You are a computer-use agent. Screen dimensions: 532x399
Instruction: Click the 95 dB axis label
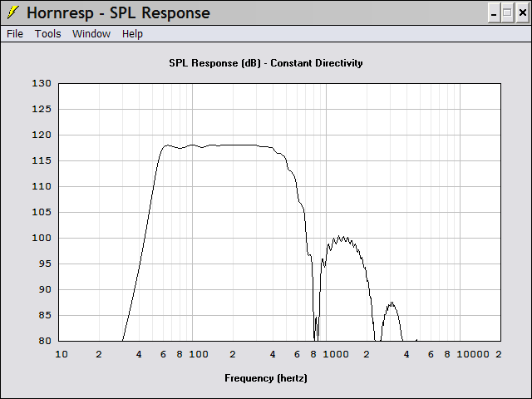click(43, 264)
